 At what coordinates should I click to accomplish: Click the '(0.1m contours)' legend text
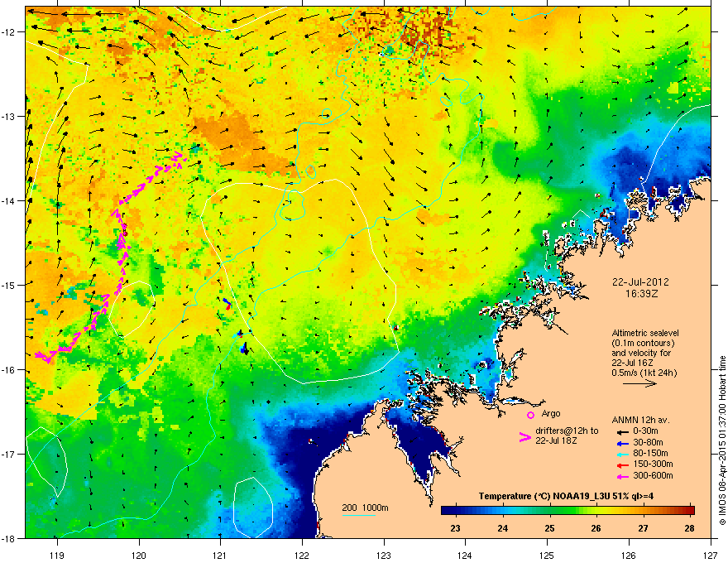pos(643,344)
